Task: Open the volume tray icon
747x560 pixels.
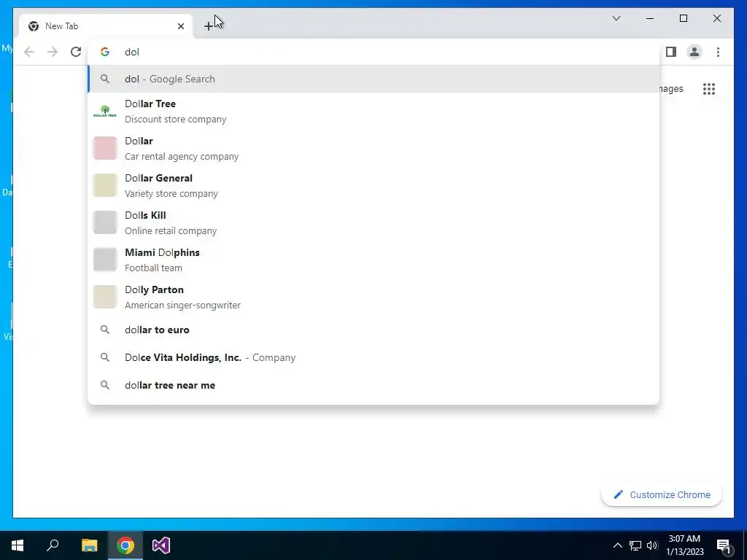Action: coord(652,545)
